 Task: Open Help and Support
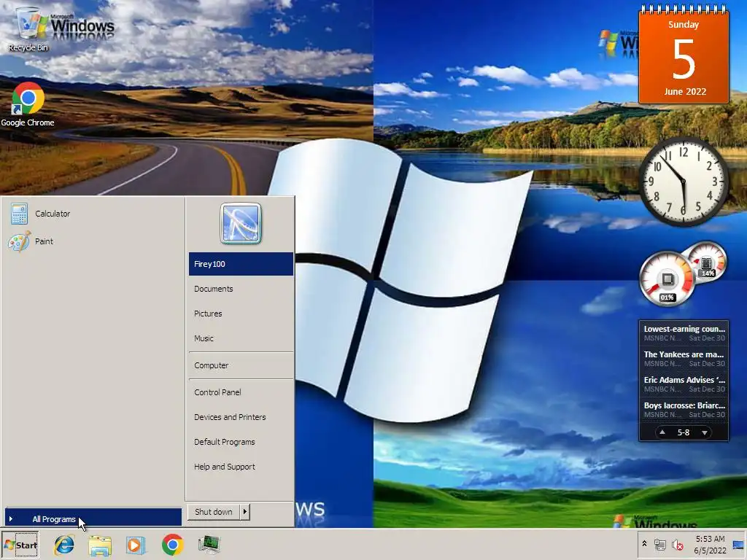pyautogui.click(x=241, y=466)
